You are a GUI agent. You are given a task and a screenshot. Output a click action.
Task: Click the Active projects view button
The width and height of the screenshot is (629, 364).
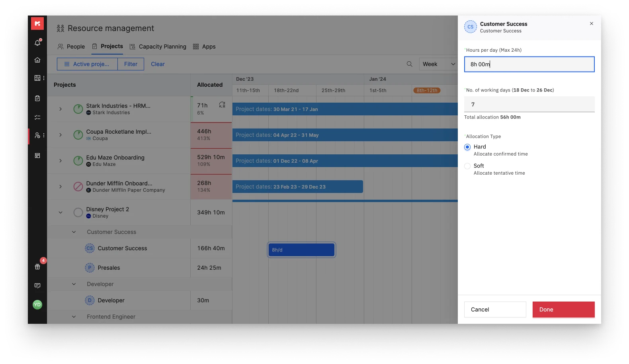87,64
